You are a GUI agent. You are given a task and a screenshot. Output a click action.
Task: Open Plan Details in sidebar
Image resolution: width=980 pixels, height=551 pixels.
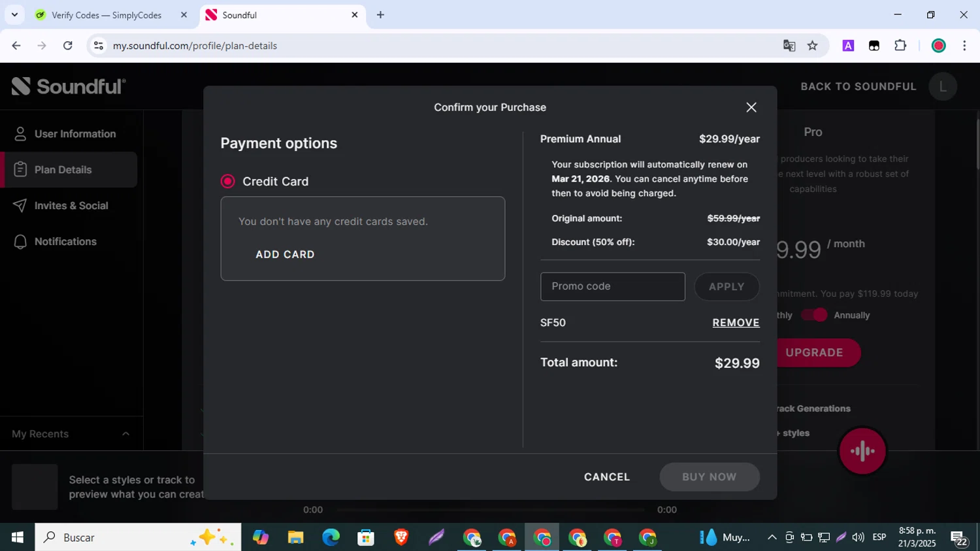[x=69, y=170]
